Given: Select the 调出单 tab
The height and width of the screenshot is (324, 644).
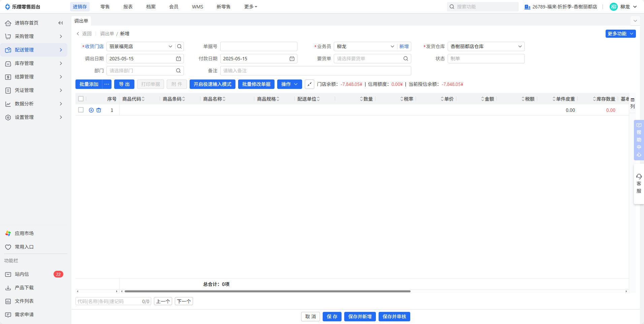Looking at the screenshot, I should pyautogui.click(x=81, y=21).
